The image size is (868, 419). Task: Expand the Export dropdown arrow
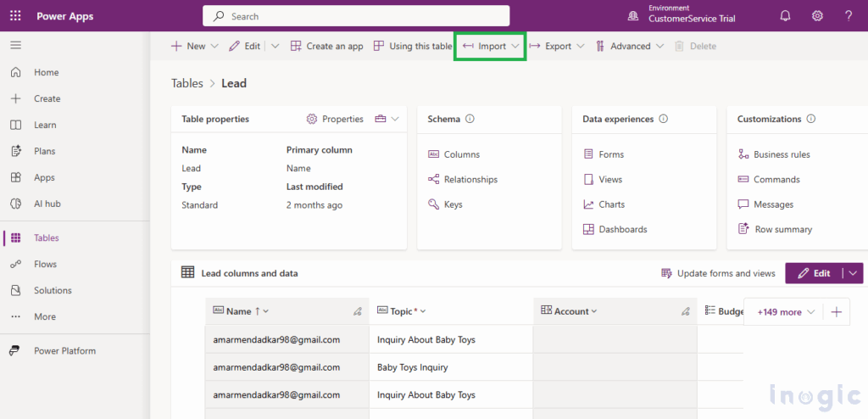(x=581, y=47)
